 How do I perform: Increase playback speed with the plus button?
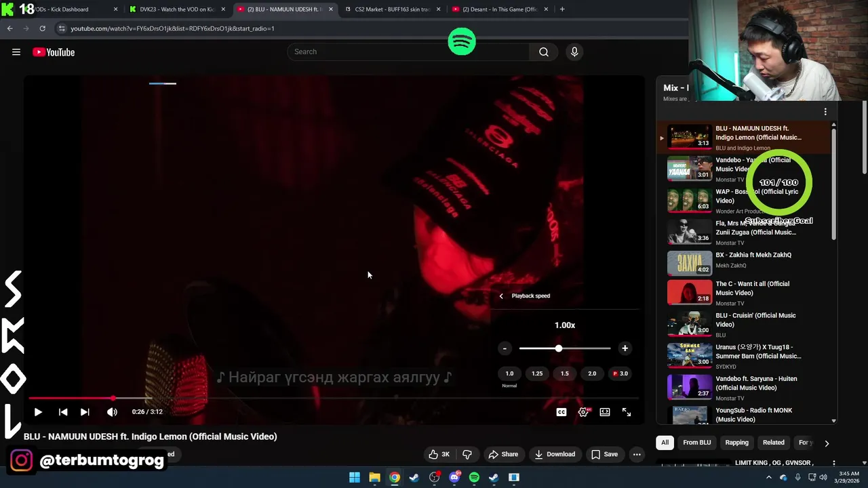tap(625, 348)
